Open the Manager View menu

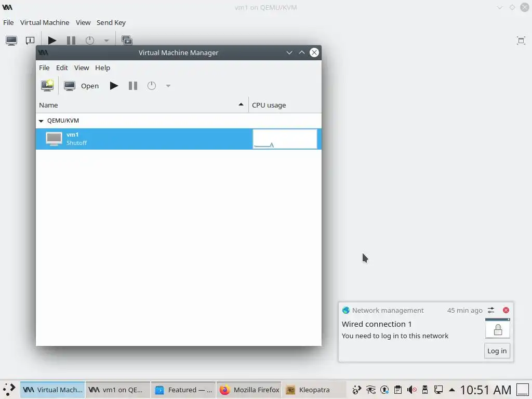(82, 68)
